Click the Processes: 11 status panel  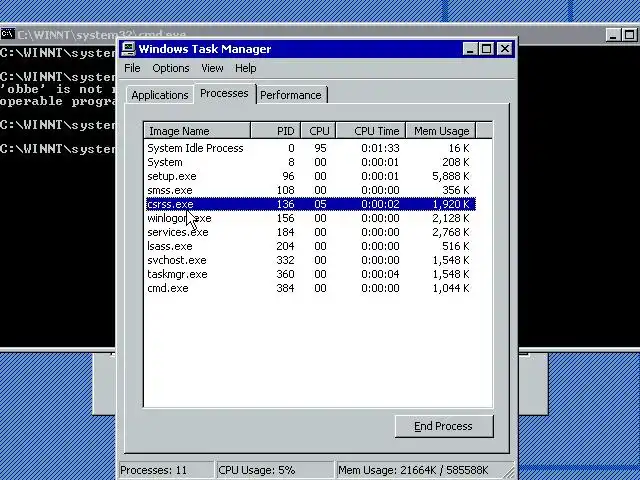pos(166,470)
